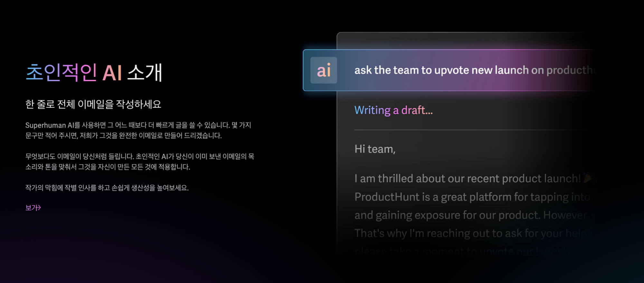The width and height of the screenshot is (644, 283).
Task: Click the sentence "작가의 막힘에 작별 인사를 하고"
Action: [107, 188]
